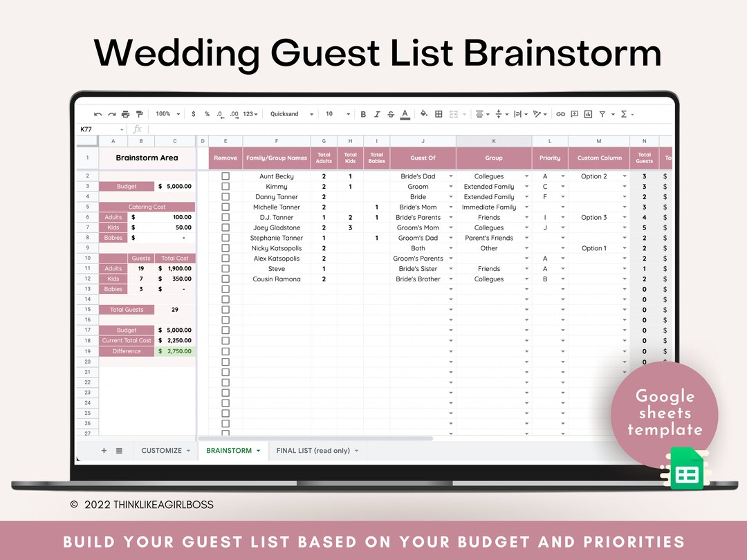Click the Insert chart icon
This screenshot has width=747, height=560.
(x=589, y=114)
